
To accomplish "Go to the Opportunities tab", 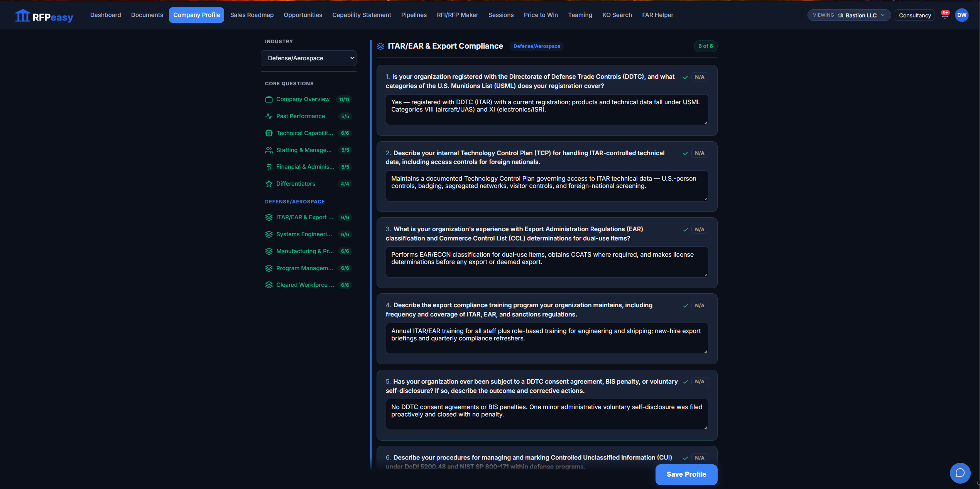I will point(303,15).
